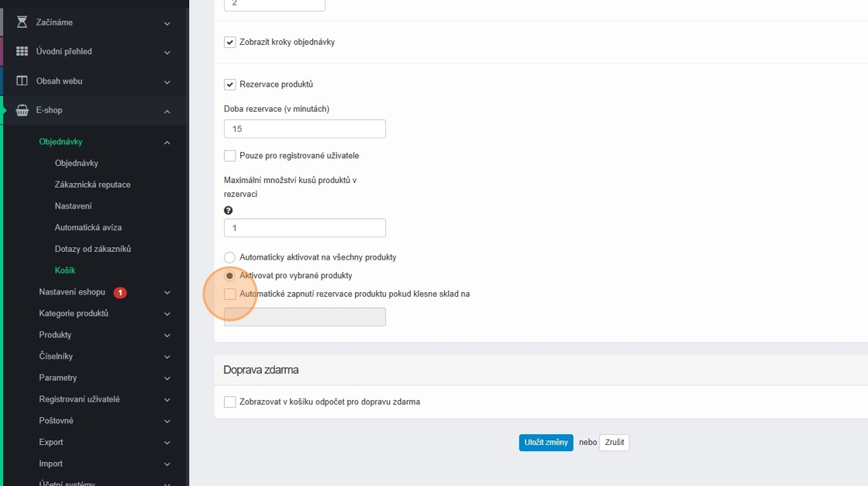Click the layout icon beside Obsah webu
Image resolution: width=868 pixels, height=486 pixels.
coord(22,81)
